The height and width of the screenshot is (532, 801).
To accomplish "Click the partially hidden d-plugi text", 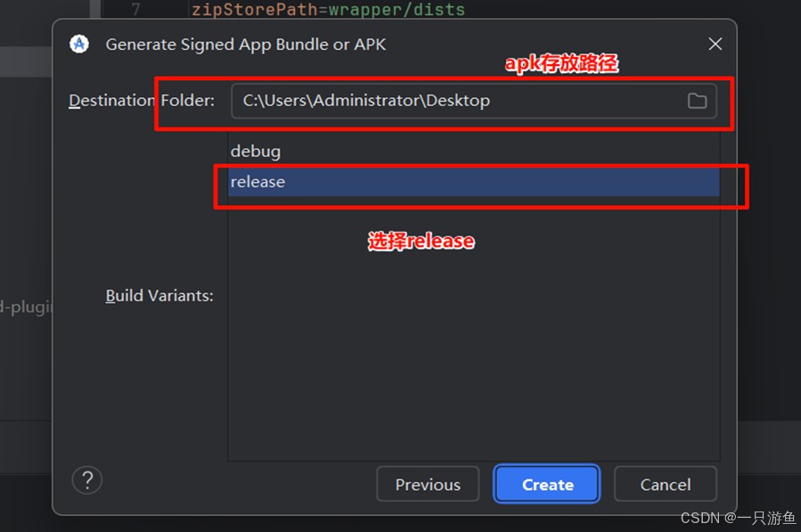I will click(x=27, y=307).
